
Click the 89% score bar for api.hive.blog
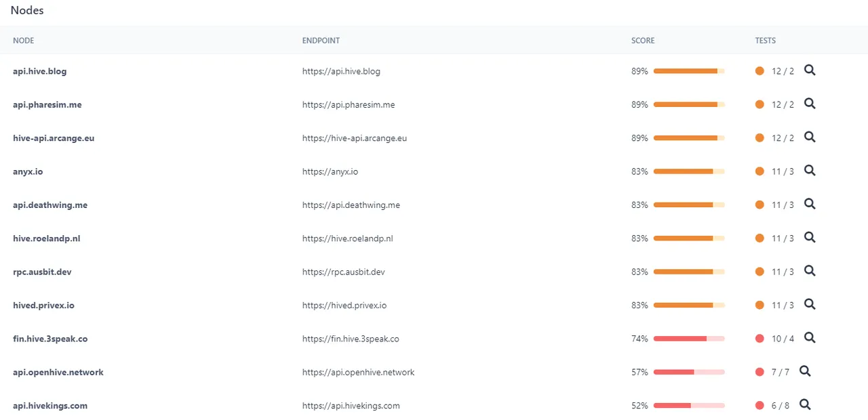coord(689,71)
